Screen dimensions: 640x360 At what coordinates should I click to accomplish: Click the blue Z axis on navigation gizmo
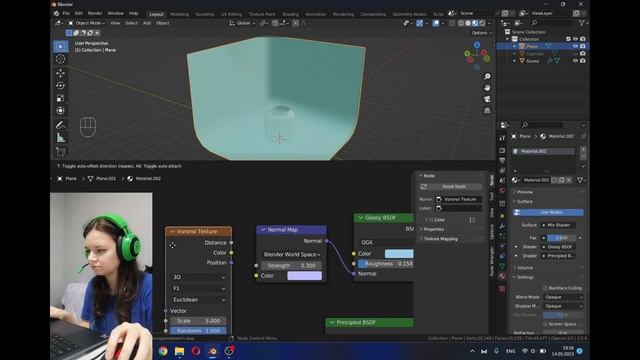coord(477,44)
